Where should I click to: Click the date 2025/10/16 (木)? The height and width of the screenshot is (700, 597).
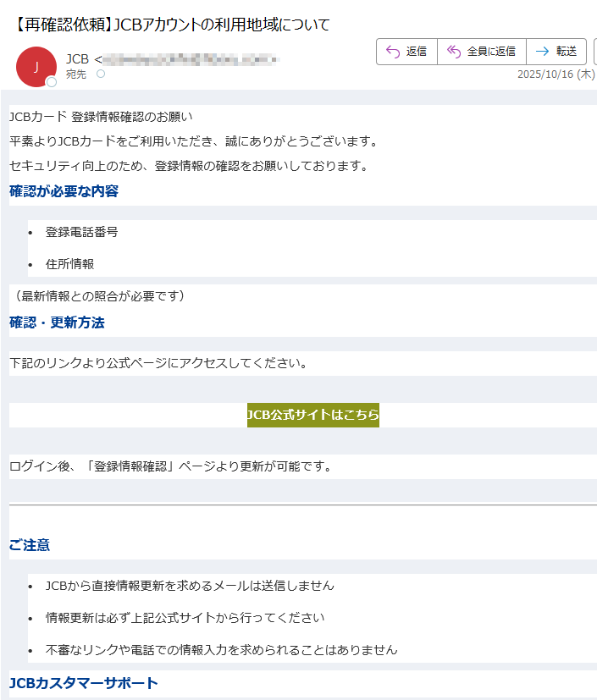[556, 74]
